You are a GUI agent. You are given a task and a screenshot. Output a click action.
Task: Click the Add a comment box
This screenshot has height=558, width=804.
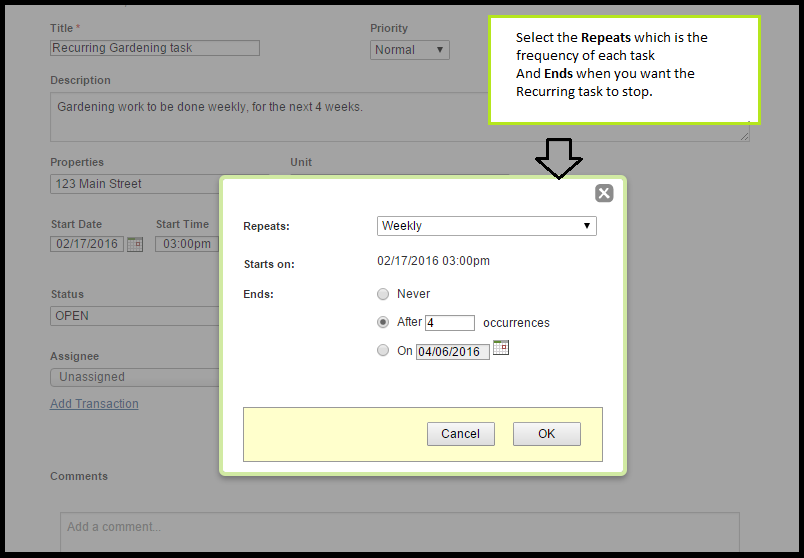click(400, 532)
